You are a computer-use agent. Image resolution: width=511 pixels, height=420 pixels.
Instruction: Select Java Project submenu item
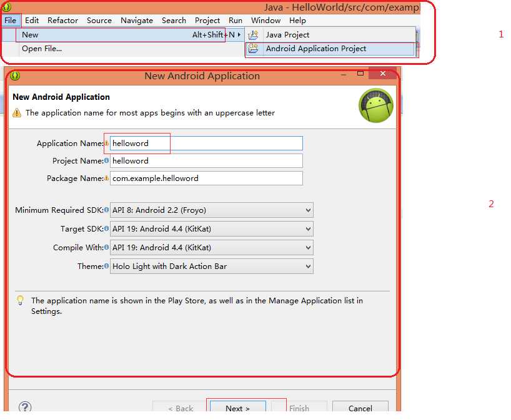330,35
